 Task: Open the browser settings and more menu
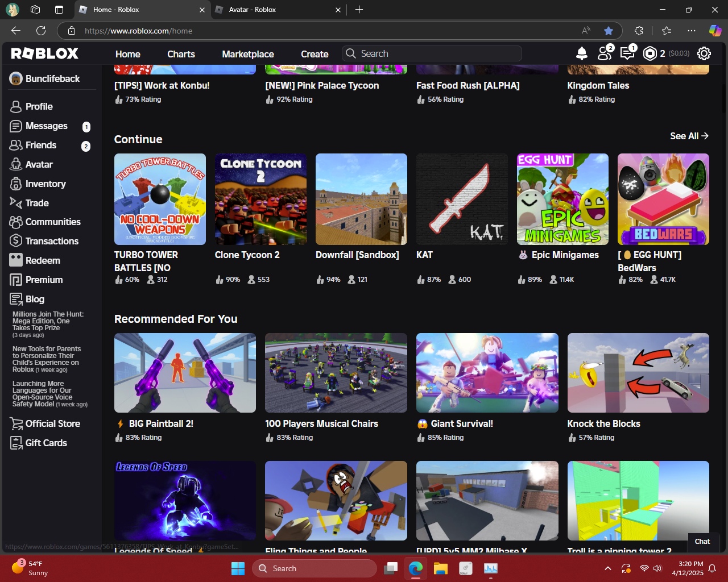691,31
